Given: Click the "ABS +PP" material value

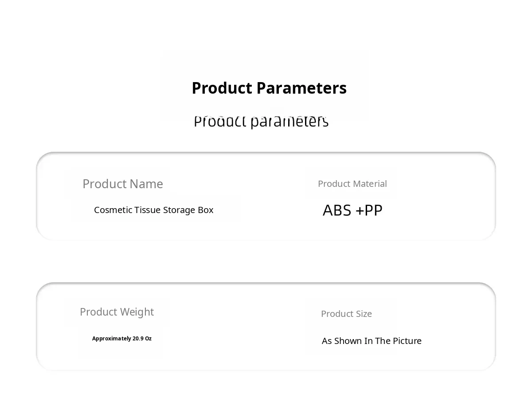Looking at the screenshot, I should pos(352,210).
